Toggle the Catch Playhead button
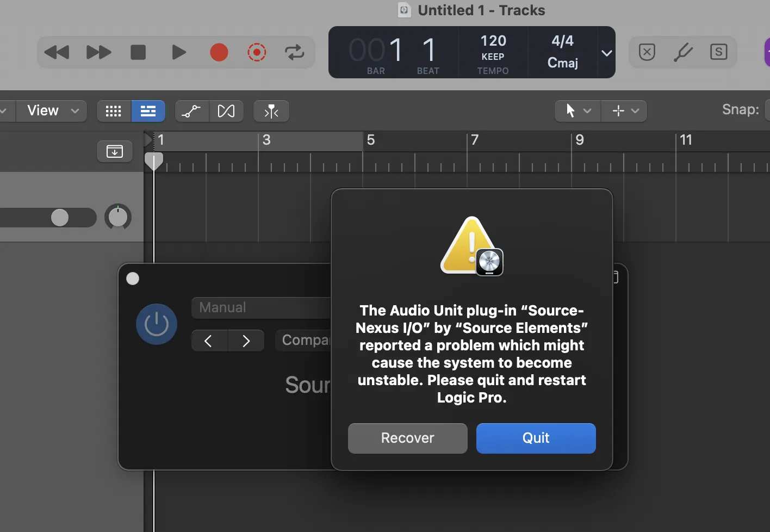 [271, 111]
